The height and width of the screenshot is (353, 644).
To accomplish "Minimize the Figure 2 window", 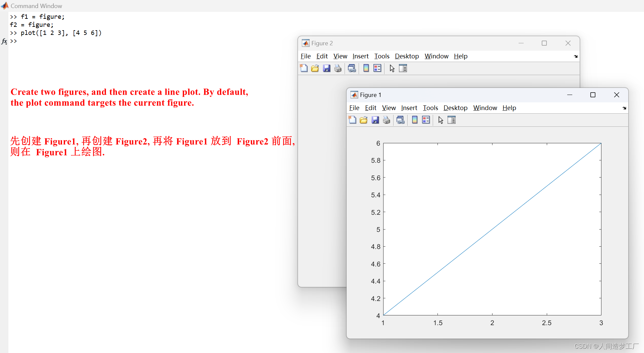I will 521,43.
